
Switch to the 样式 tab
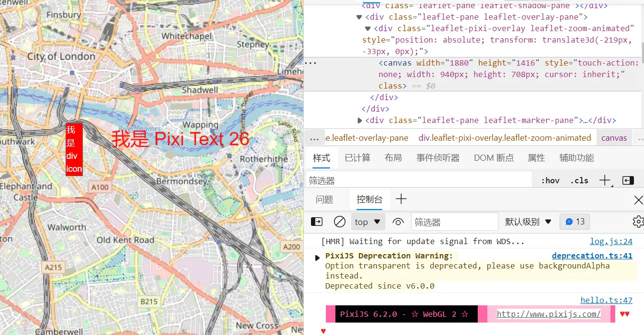(x=322, y=158)
